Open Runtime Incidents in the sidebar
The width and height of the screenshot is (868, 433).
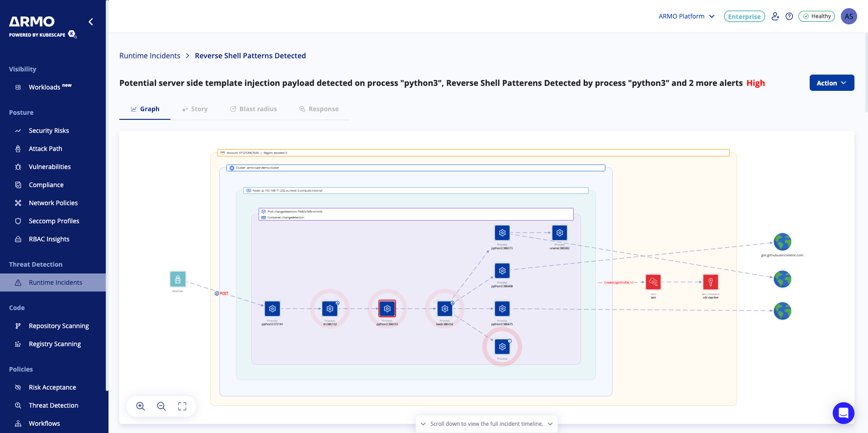click(x=53, y=282)
